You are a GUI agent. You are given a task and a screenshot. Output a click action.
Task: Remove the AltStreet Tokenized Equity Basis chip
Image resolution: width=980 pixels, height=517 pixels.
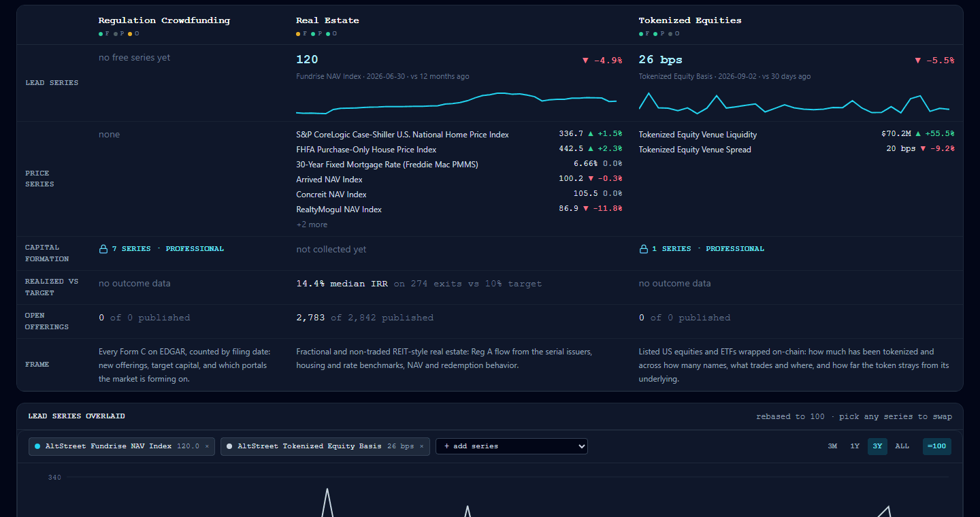[x=421, y=446]
